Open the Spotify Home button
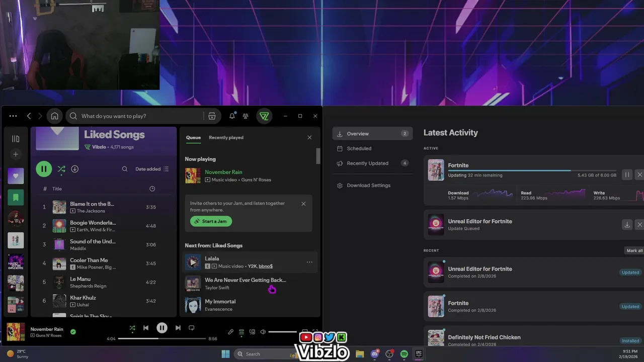 point(54,116)
